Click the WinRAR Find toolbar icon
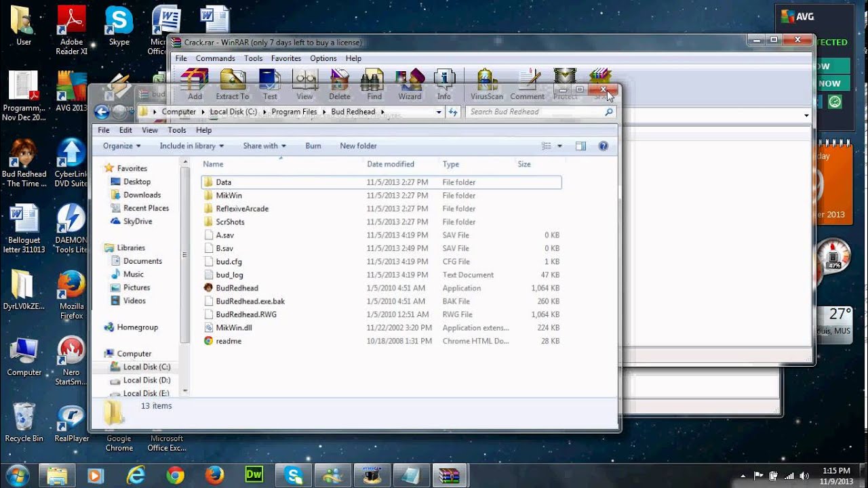Viewport: 868px width, 488px height. click(x=374, y=84)
